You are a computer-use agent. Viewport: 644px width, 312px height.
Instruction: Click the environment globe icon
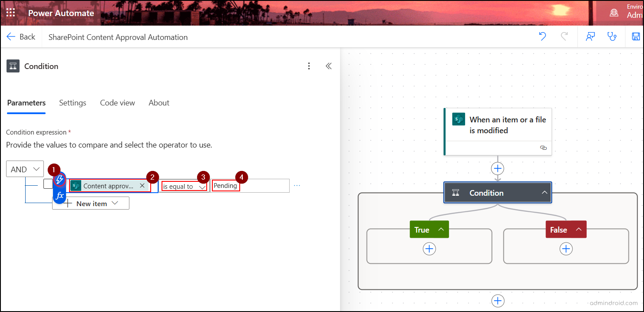(x=614, y=13)
